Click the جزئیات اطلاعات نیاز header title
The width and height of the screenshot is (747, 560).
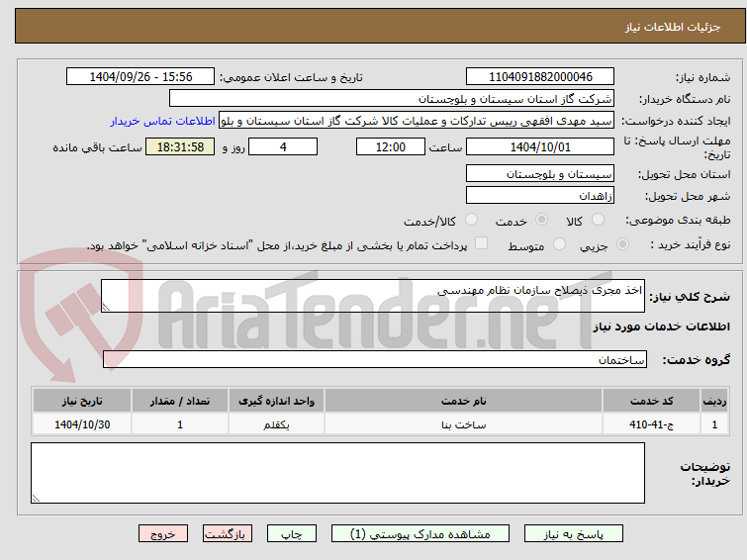(673, 27)
